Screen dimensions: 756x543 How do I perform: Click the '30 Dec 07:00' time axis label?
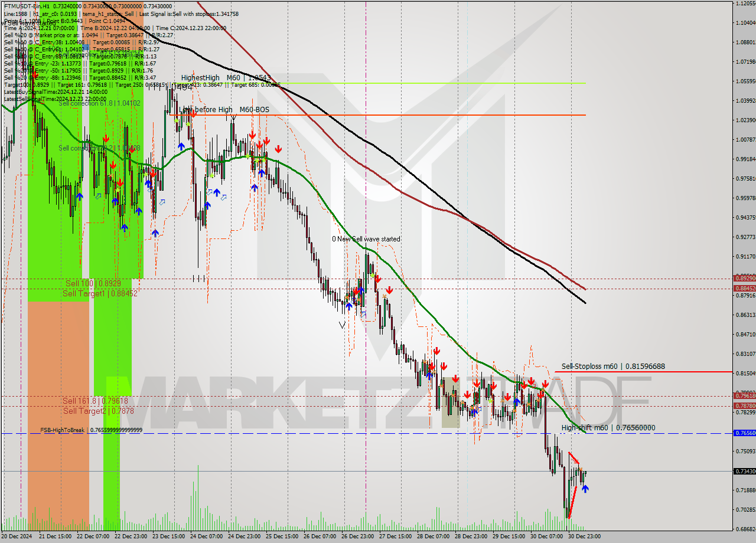coord(547,537)
